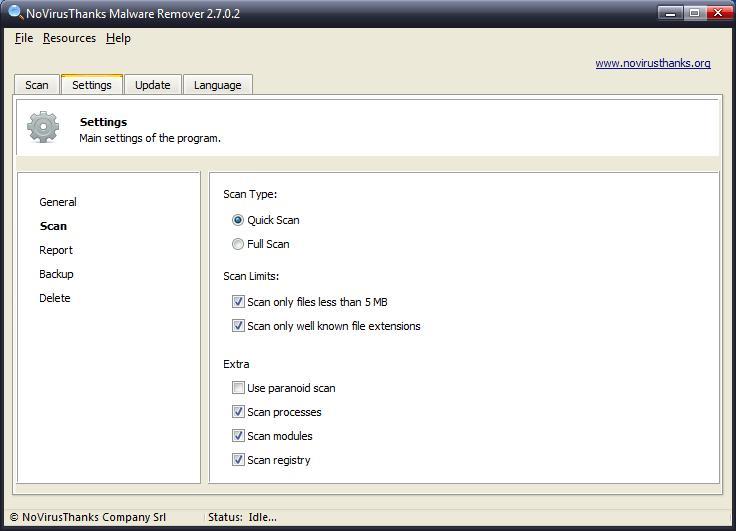Toggle Scan only well known file extensions

point(238,325)
